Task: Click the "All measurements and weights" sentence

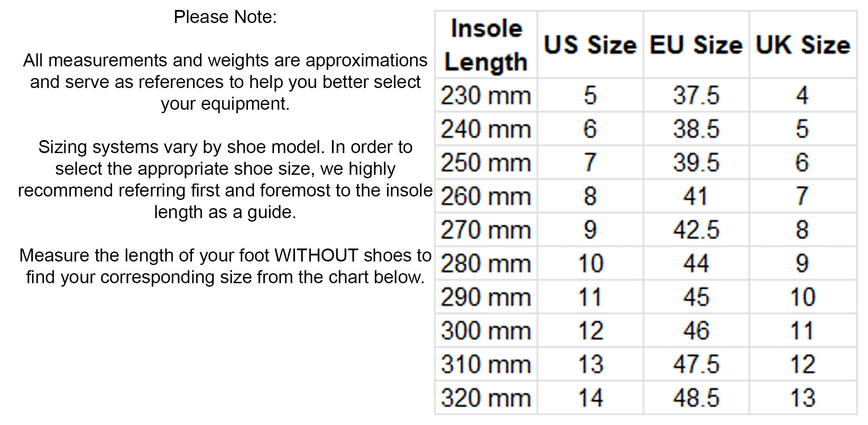Action: pos(225,61)
